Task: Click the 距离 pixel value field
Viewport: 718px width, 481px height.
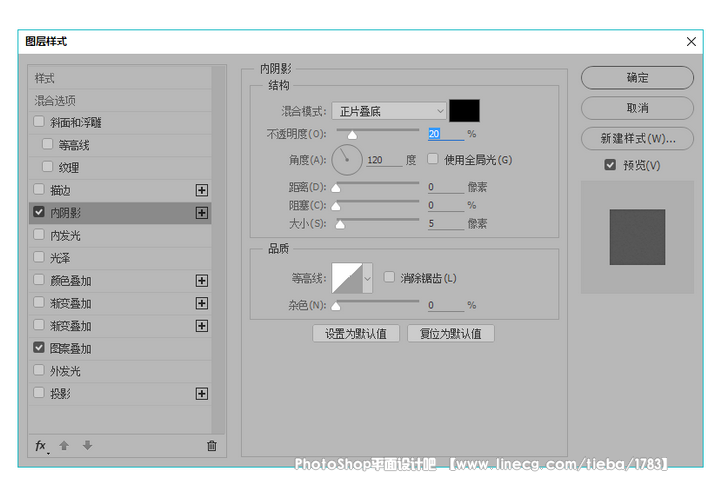Action: (446, 187)
